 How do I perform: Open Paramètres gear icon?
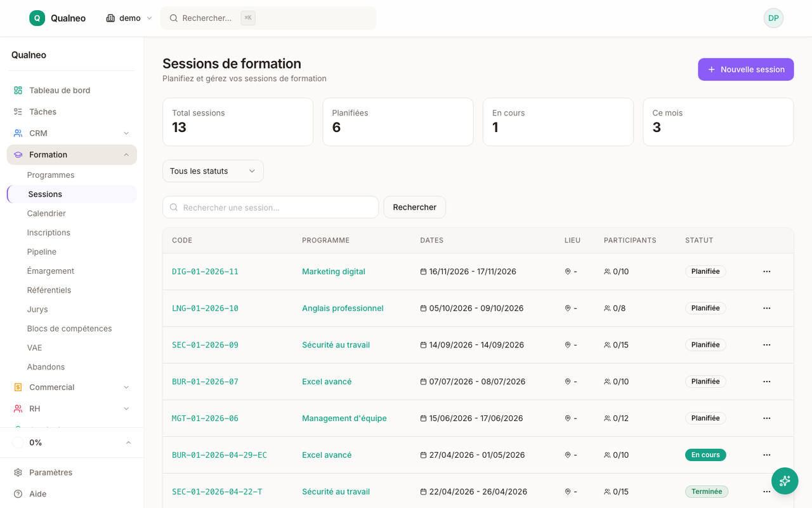pos(18,472)
